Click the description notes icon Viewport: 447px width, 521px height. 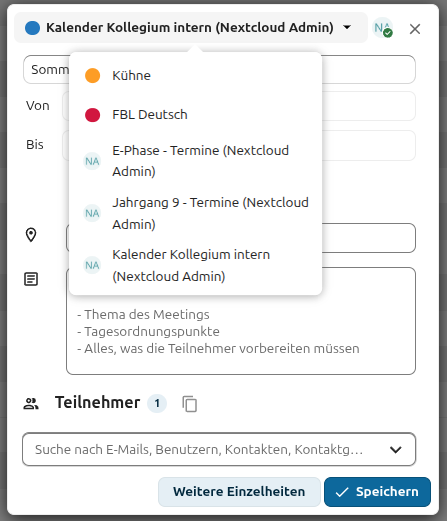click(x=31, y=279)
